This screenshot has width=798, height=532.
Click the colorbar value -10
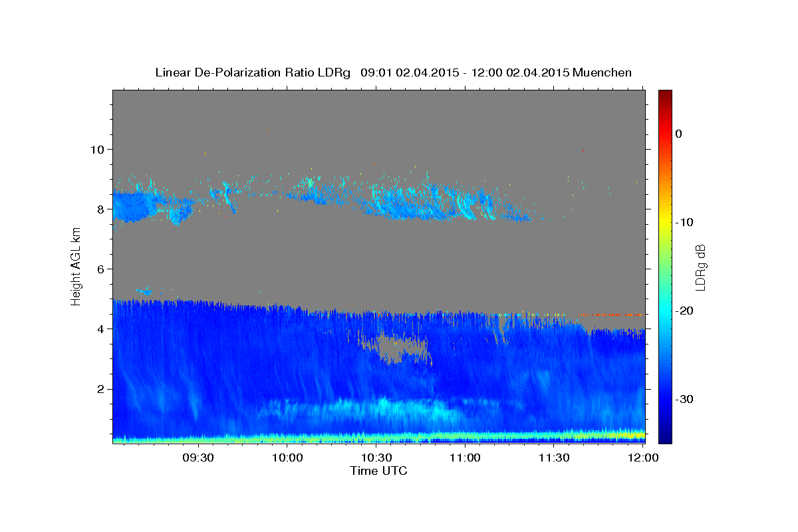(685, 222)
